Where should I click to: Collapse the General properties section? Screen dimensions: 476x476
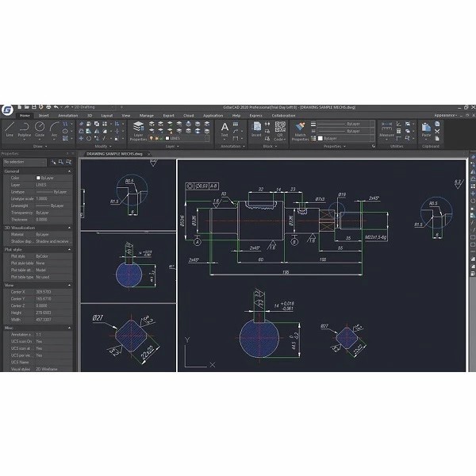coord(69,171)
